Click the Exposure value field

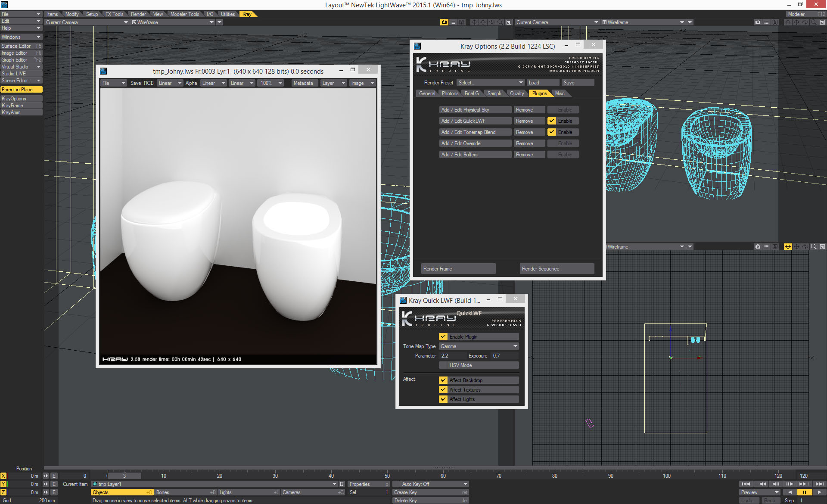(x=504, y=356)
